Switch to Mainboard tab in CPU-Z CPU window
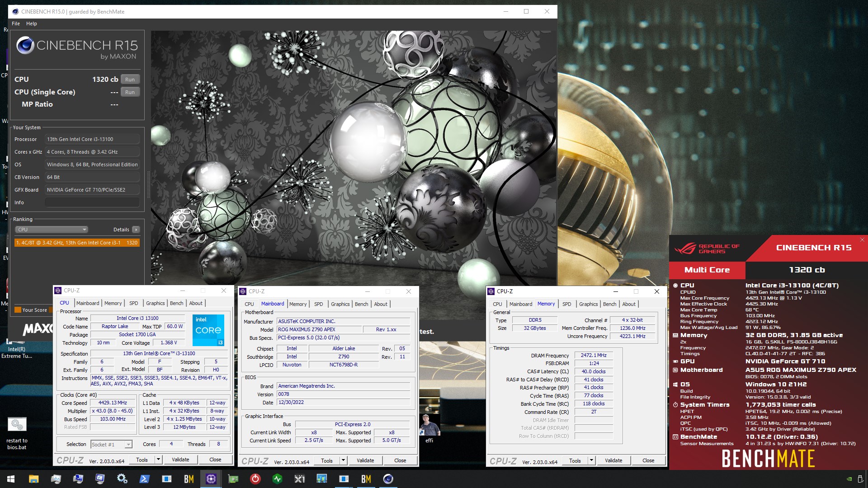Image resolution: width=868 pixels, height=488 pixels. point(88,303)
